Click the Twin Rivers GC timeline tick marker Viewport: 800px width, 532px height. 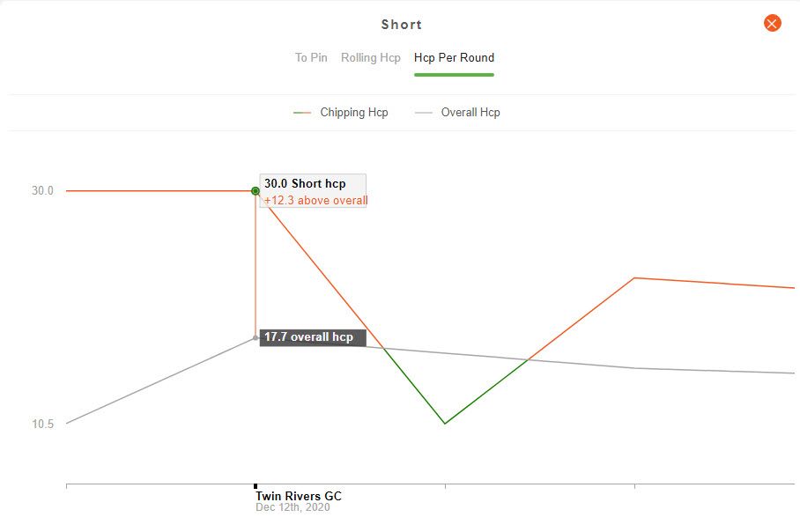256,486
